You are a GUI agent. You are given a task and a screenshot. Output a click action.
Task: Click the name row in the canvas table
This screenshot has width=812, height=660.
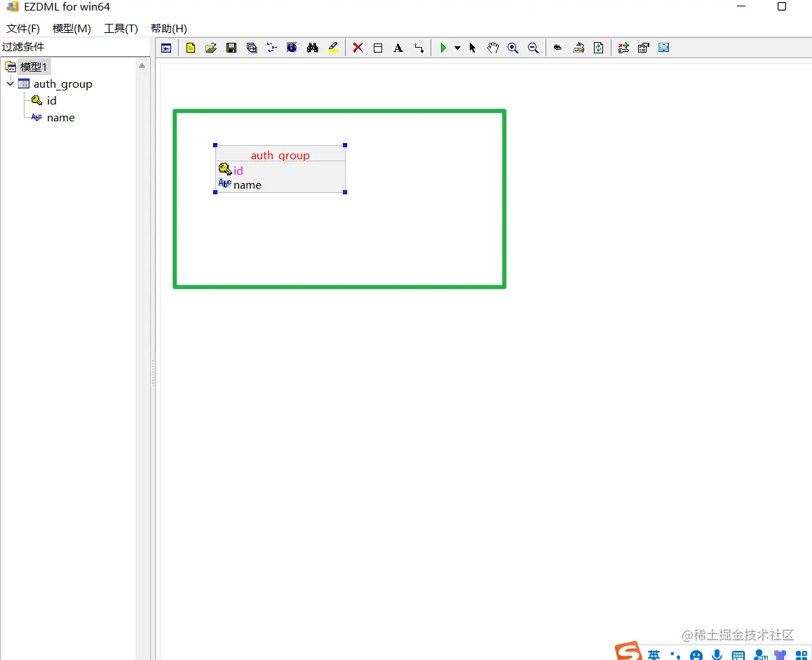tap(280, 184)
